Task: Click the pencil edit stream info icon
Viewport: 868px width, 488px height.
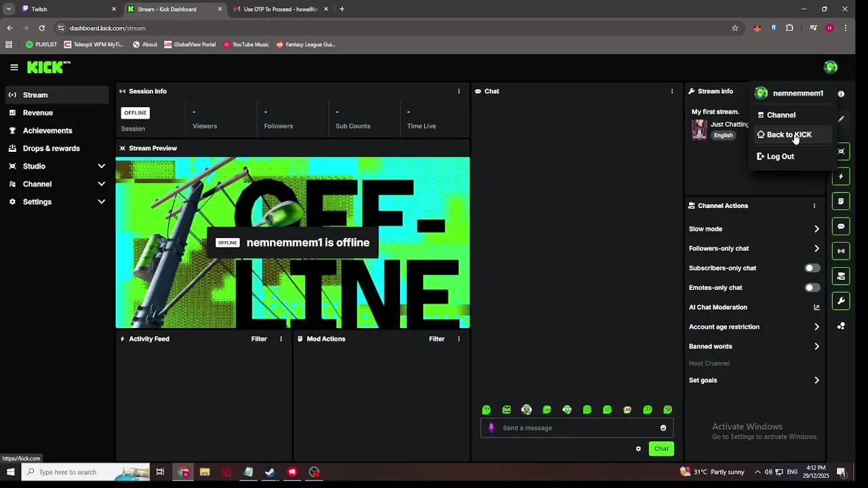Action: pos(841,119)
